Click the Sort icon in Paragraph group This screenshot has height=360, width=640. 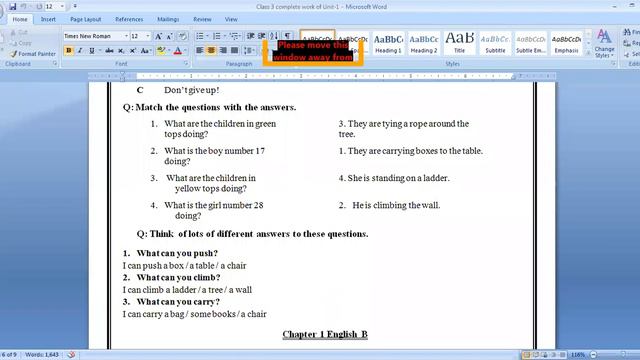(x=273, y=36)
